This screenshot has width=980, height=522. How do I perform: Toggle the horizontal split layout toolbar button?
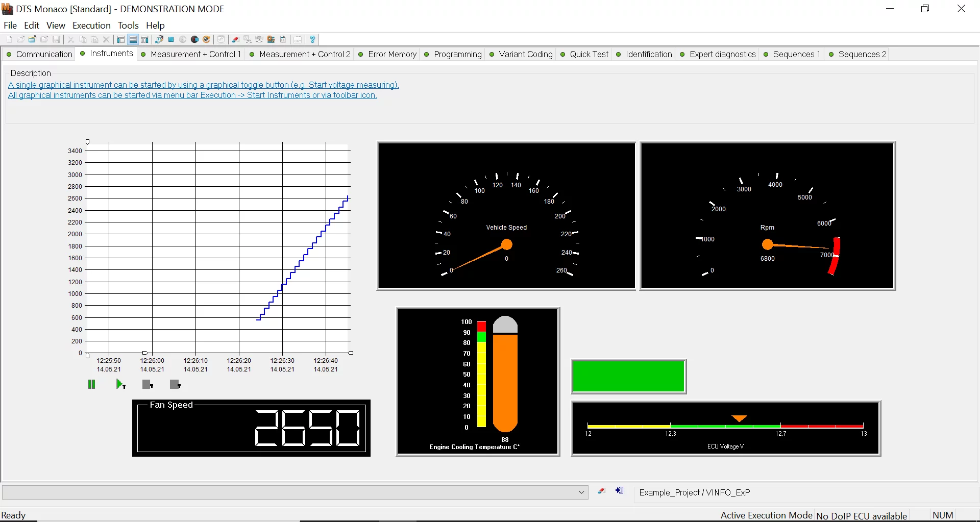tap(133, 39)
